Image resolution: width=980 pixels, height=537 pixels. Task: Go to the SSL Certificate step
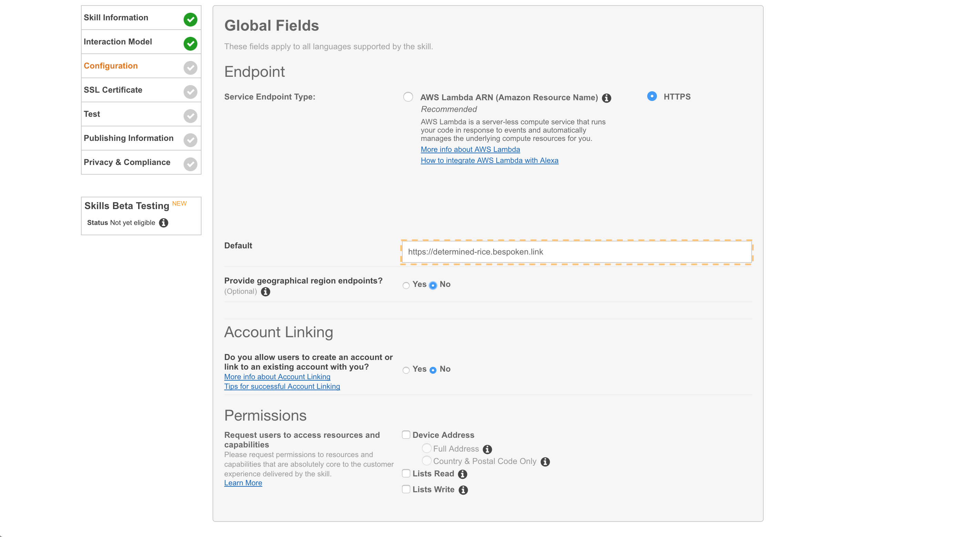[x=141, y=90]
